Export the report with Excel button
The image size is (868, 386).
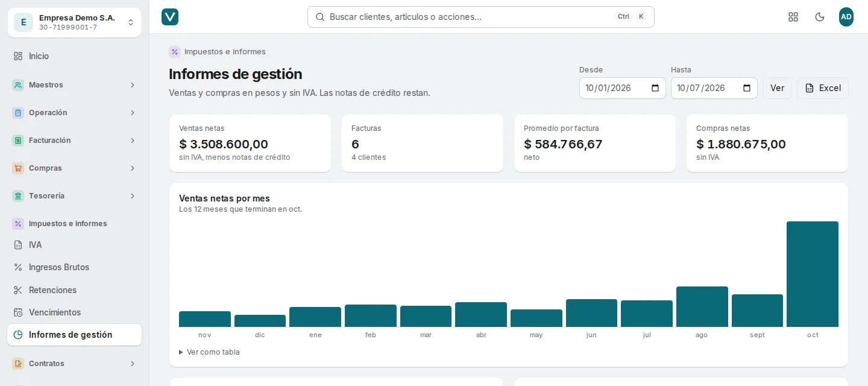point(823,88)
